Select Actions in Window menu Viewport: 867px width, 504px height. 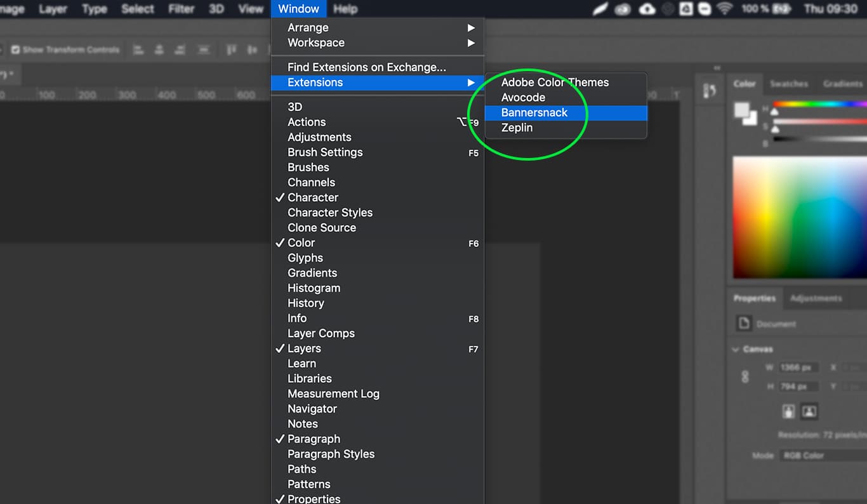point(378,122)
